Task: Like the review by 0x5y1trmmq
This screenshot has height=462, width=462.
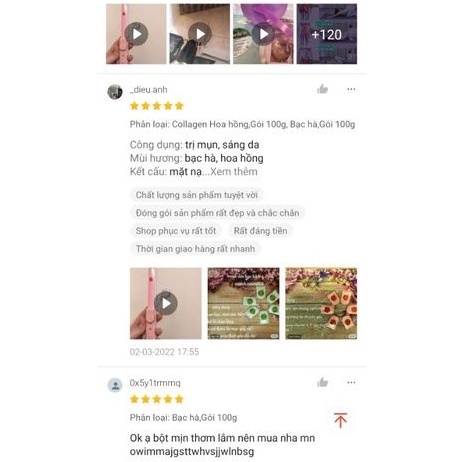Action: (322, 382)
